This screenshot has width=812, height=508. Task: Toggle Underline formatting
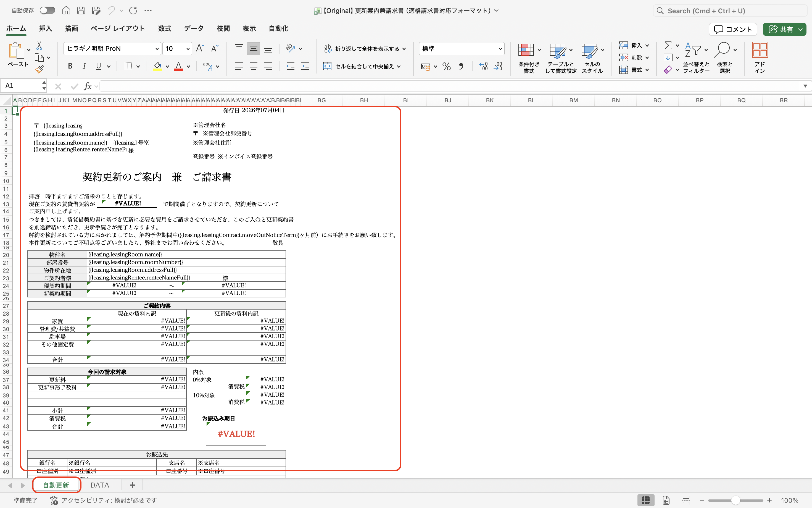[98, 66]
